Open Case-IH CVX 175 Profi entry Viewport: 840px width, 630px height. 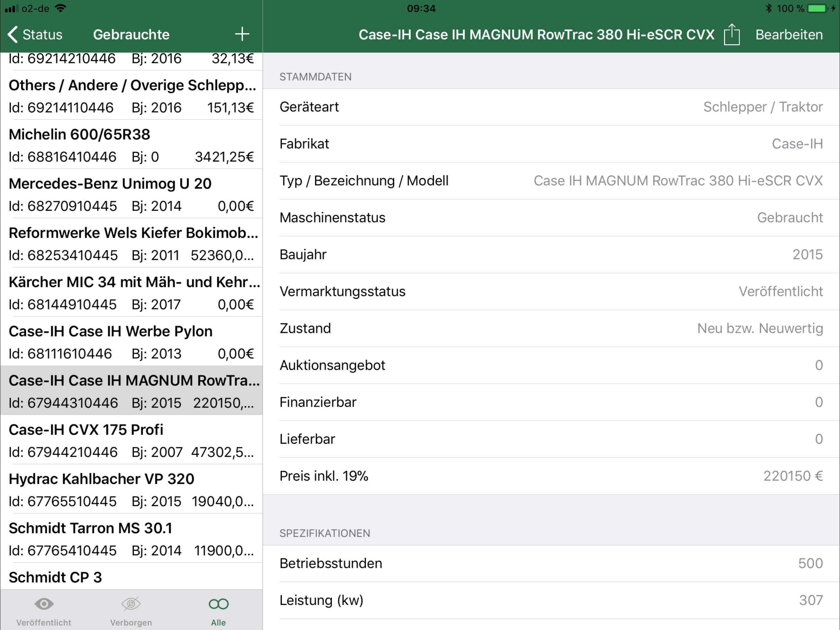131,440
